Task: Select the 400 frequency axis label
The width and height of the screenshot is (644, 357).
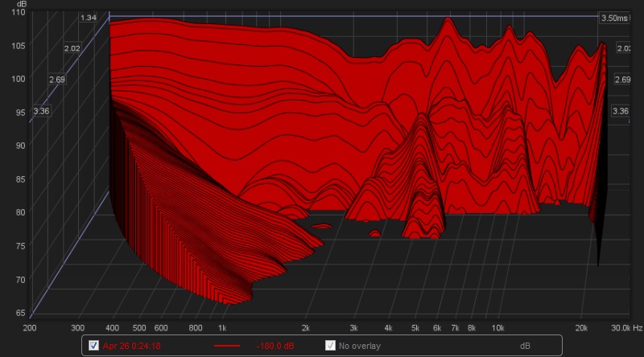Action: (x=112, y=328)
